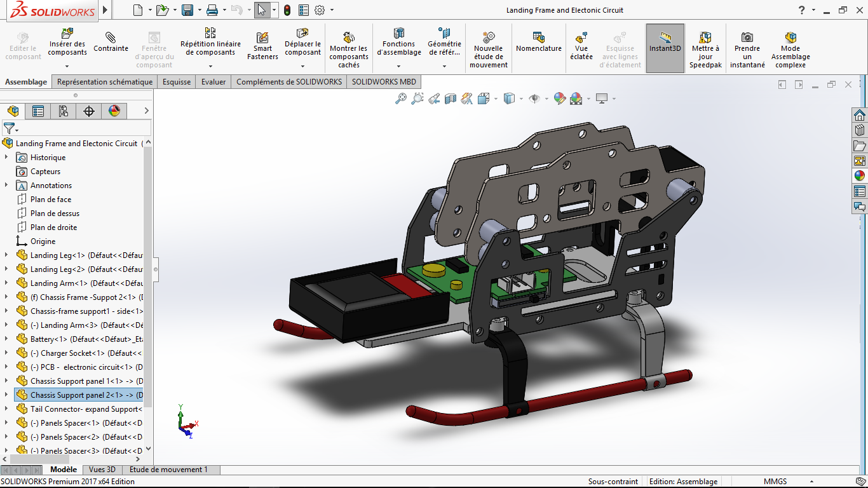Click the Open file icon
This screenshot has height=488, width=868.
163,10
